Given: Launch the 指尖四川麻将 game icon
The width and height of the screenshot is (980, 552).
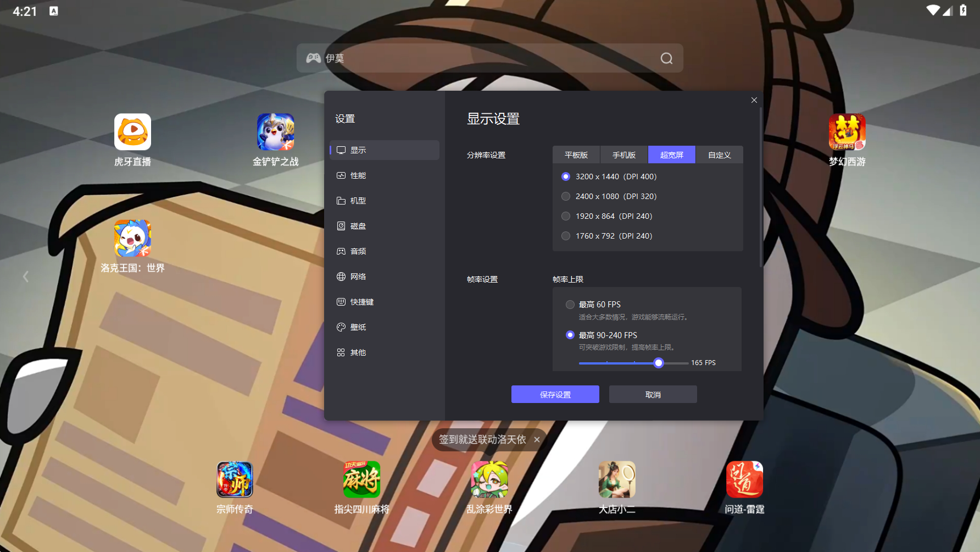Looking at the screenshot, I should click(x=362, y=479).
